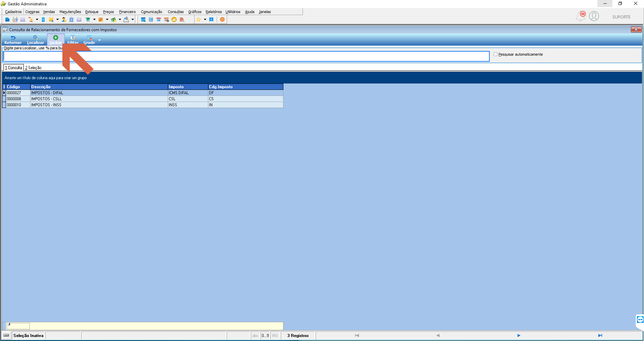Viewport: 644px width, 341px height.
Task: Click the cash register icon
Action: click(x=126, y=19)
